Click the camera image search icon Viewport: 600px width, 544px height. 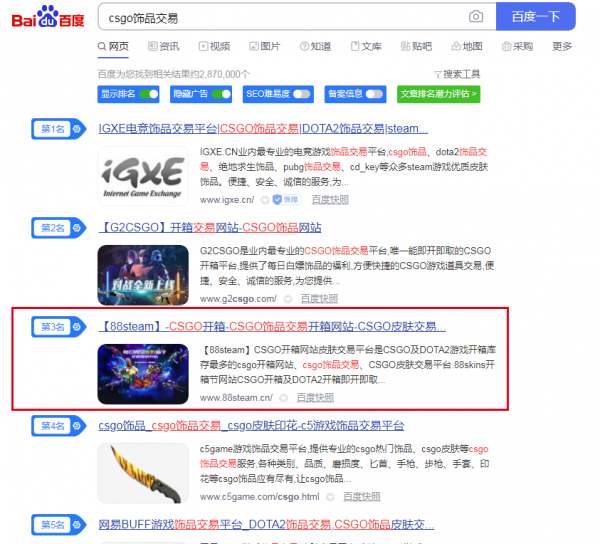(x=476, y=16)
